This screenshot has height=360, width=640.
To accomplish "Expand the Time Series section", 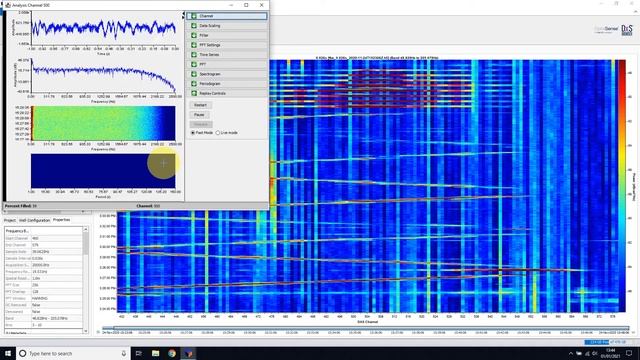I will [x=227, y=55].
